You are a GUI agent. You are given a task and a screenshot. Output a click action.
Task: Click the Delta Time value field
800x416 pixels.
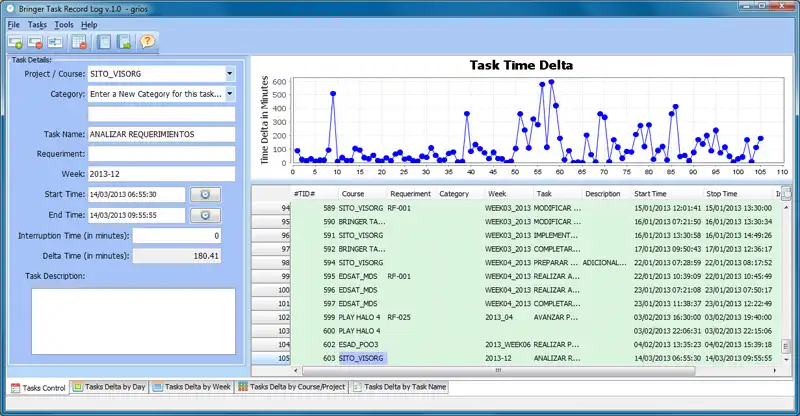(x=177, y=256)
